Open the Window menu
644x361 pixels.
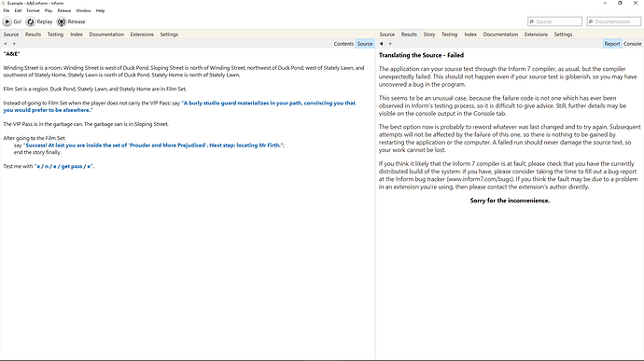point(83,10)
